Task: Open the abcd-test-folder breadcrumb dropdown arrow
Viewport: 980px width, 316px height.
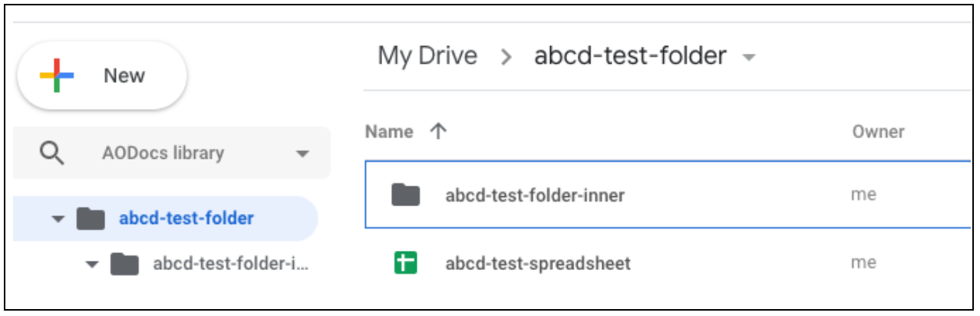Action: (750, 58)
